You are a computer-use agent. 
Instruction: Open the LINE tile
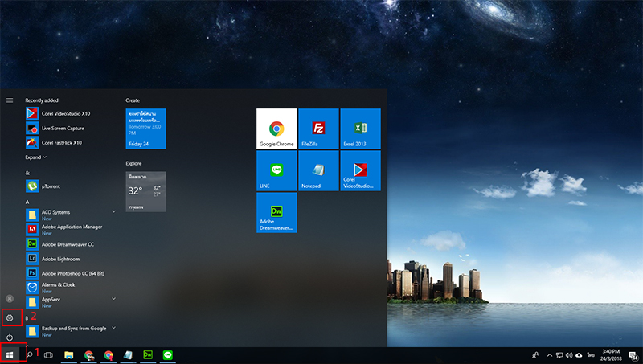(x=276, y=170)
